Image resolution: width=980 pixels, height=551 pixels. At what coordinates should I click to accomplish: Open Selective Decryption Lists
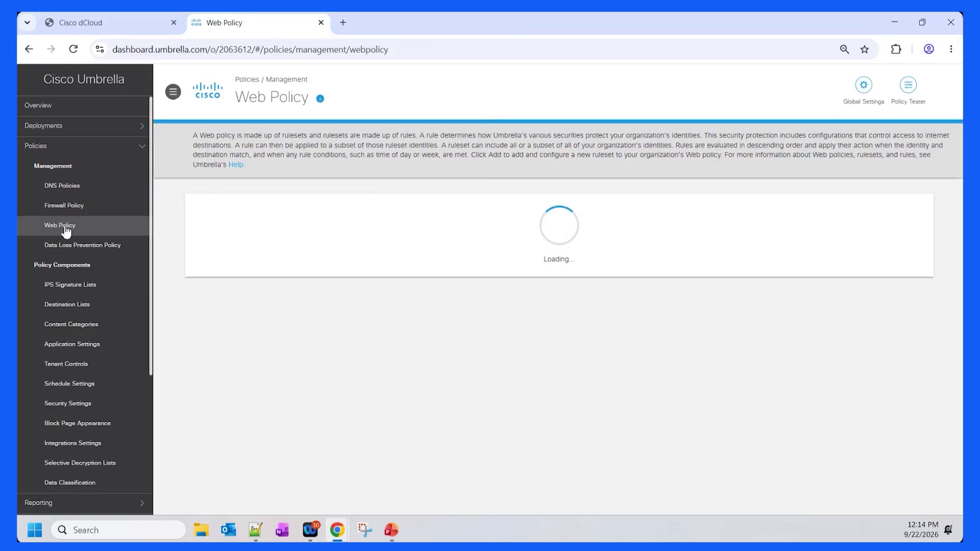[x=80, y=463]
